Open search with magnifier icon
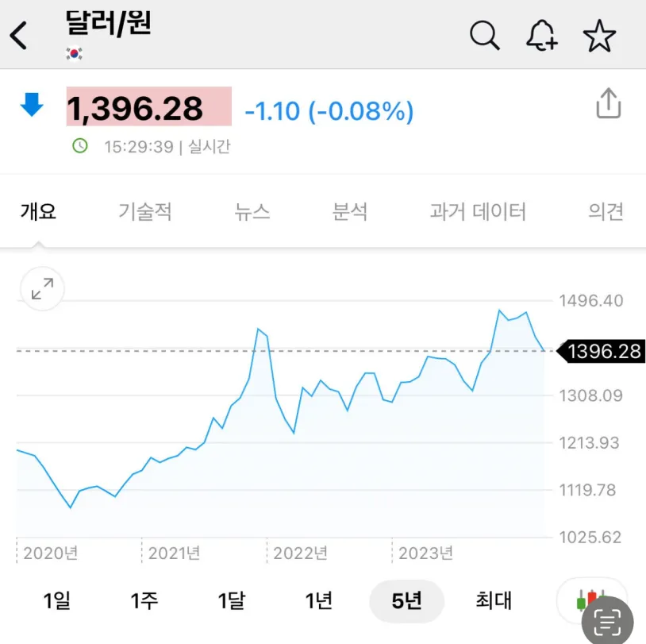Image resolution: width=646 pixels, height=644 pixels. click(x=484, y=36)
